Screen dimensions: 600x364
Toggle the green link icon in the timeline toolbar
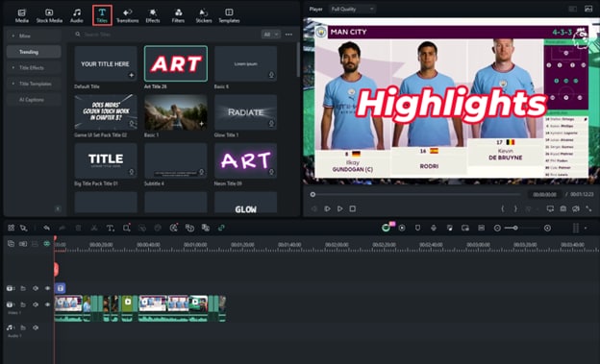[x=221, y=228]
